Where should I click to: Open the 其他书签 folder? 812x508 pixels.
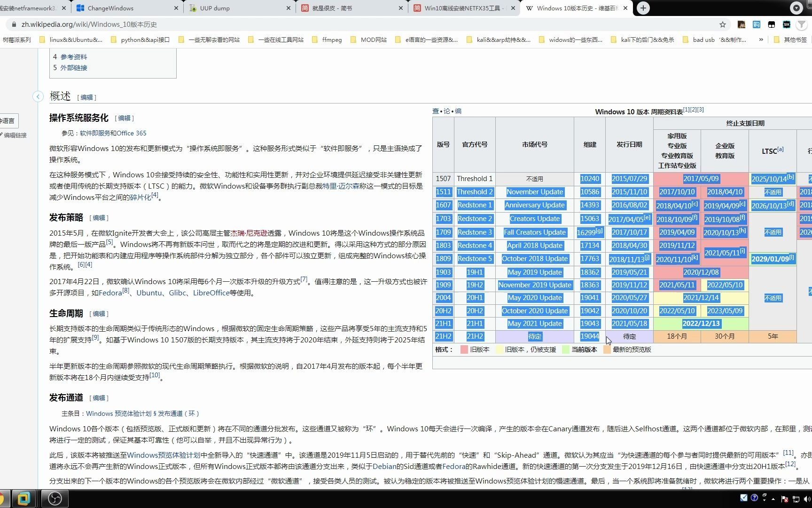[793, 40]
